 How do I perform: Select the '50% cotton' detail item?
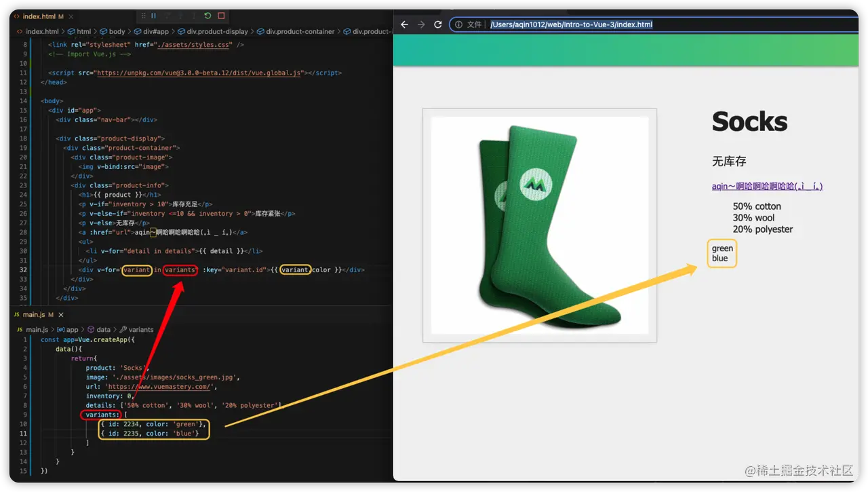pos(757,206)
